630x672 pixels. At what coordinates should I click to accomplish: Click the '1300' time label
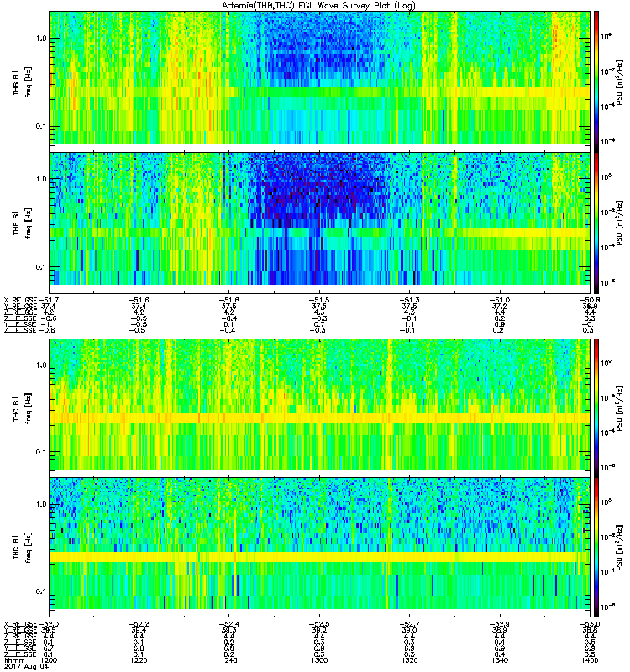pyautogui.click(x=319, y=660)
